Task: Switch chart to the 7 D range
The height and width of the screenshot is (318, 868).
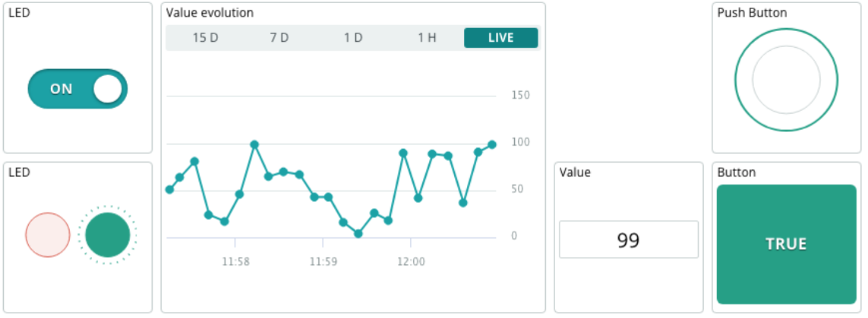Action: (279, 38)
